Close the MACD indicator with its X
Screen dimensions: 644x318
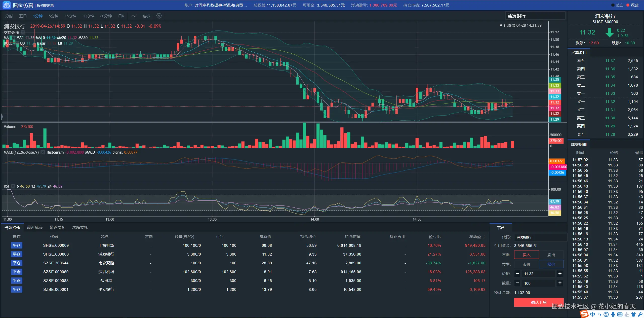coord(43,152)
